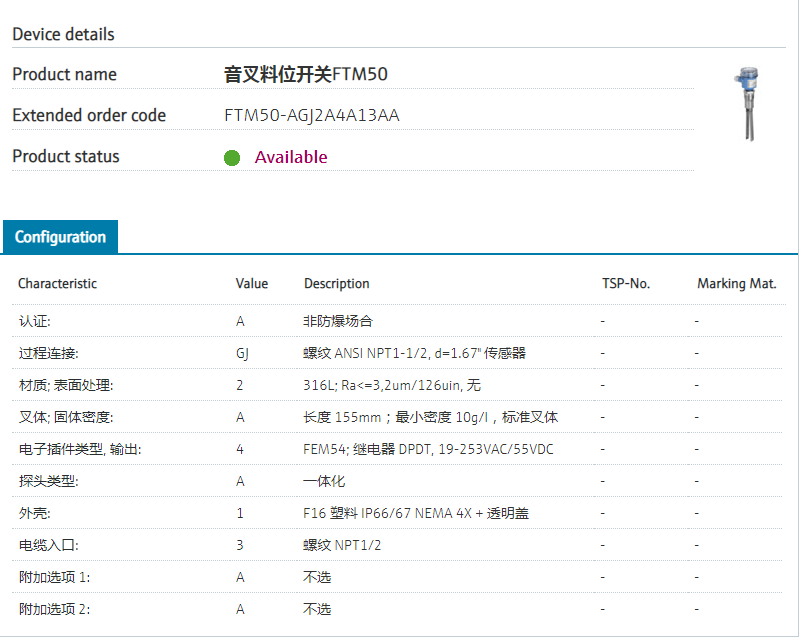Click the GJ value for 过程连接
Viewport: 800px width, 637px height.
242,353
